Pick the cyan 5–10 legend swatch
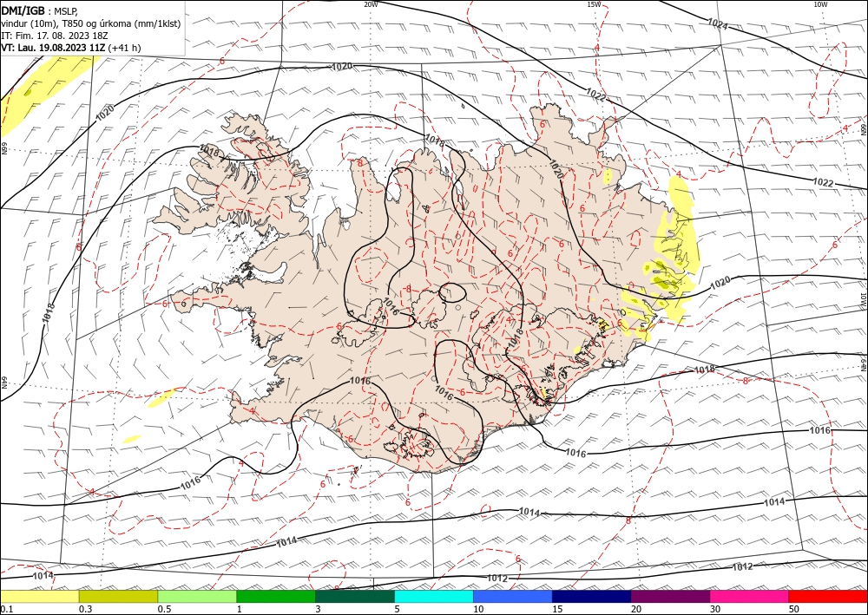This screenshot has width=868, height=615. coord(434,596)
